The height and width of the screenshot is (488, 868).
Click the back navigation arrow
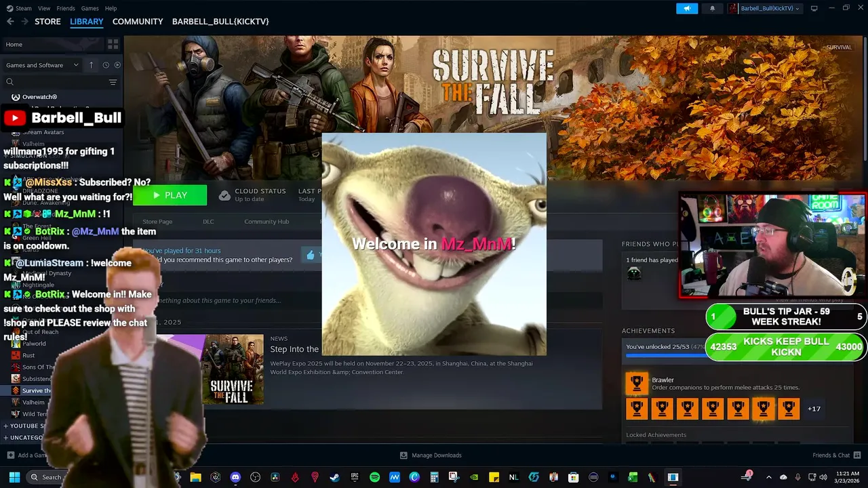10,22
